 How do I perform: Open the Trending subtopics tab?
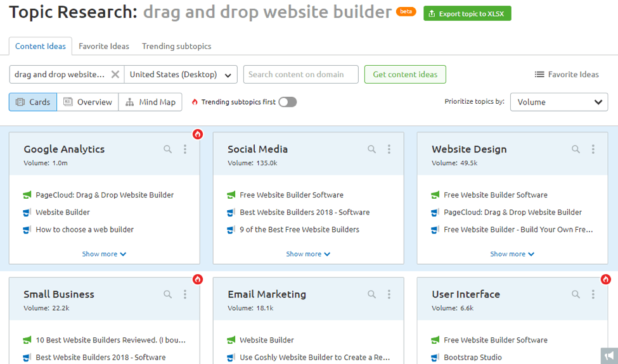[176, 46]
